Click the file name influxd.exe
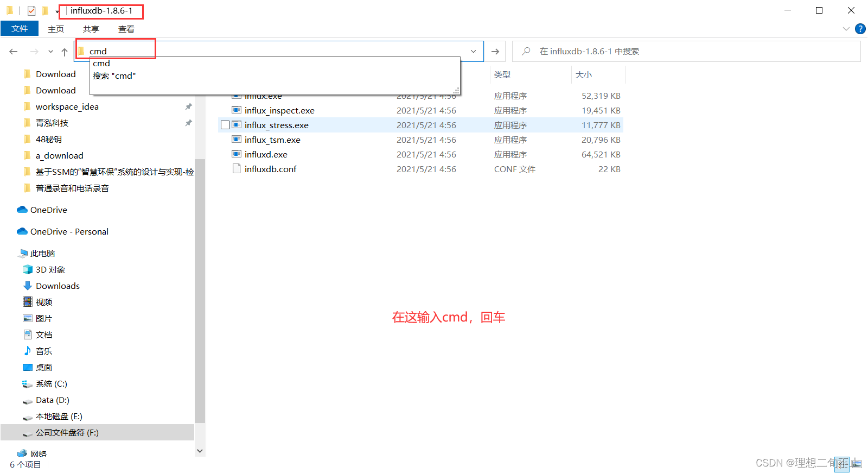Viewport: 868px width, 473px height. click(266, 155)
